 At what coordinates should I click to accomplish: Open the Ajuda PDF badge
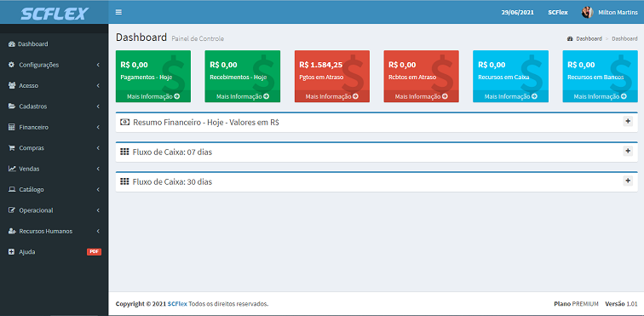(x=94, y=252)
